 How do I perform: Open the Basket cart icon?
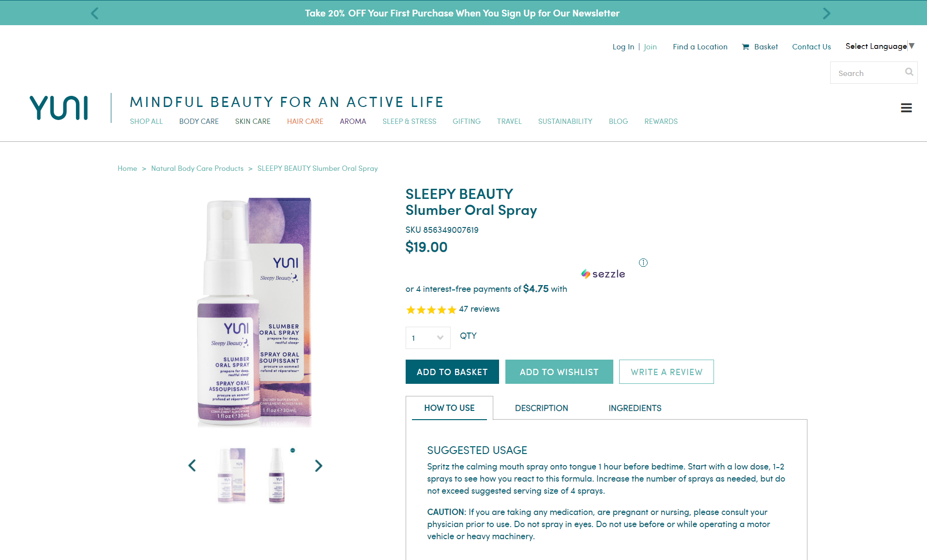[745, 47]
